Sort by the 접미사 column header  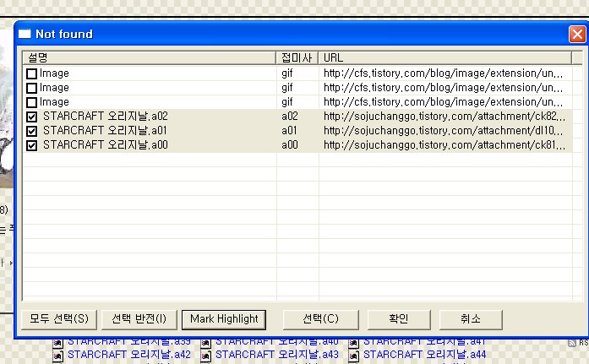point(297,57)
